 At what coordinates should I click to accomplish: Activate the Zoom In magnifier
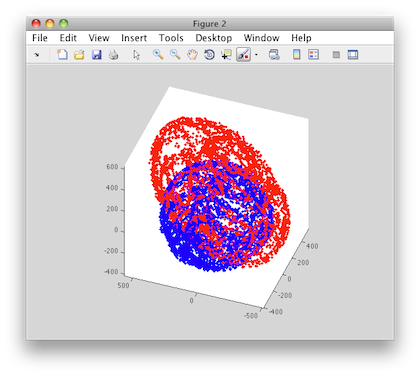tap(158, 54)
